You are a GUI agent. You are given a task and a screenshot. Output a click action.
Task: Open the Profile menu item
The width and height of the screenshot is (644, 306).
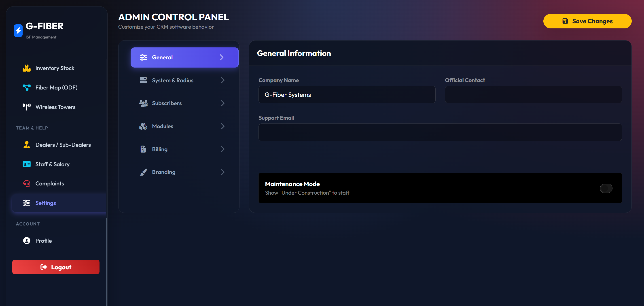(44, 241)
